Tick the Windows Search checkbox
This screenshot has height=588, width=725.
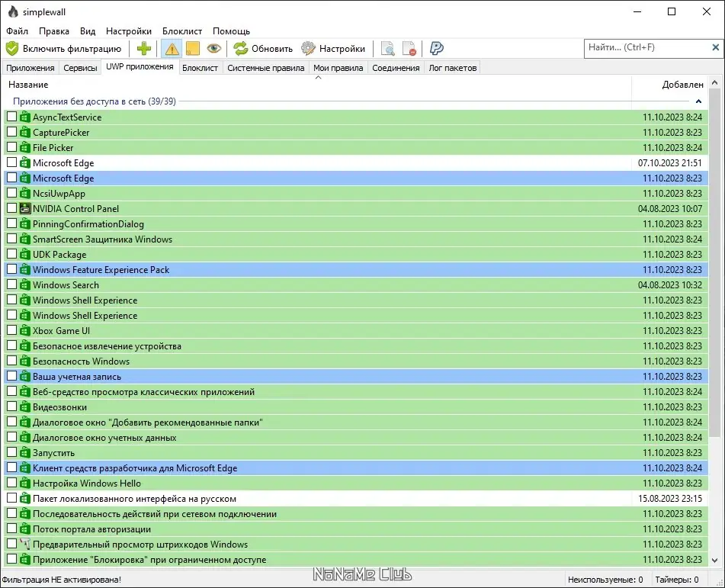click(x=12, y=285)
